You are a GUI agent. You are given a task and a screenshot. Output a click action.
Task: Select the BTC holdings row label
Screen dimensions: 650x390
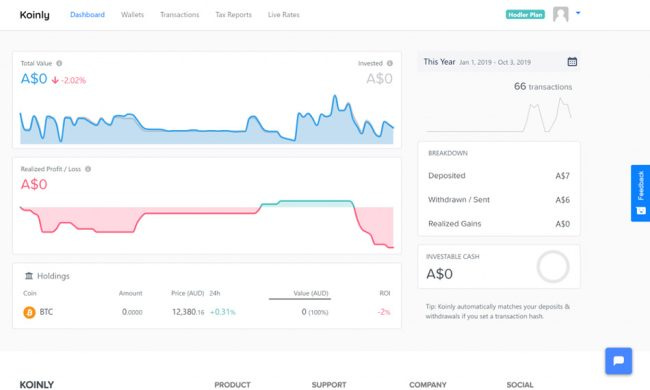46,312
